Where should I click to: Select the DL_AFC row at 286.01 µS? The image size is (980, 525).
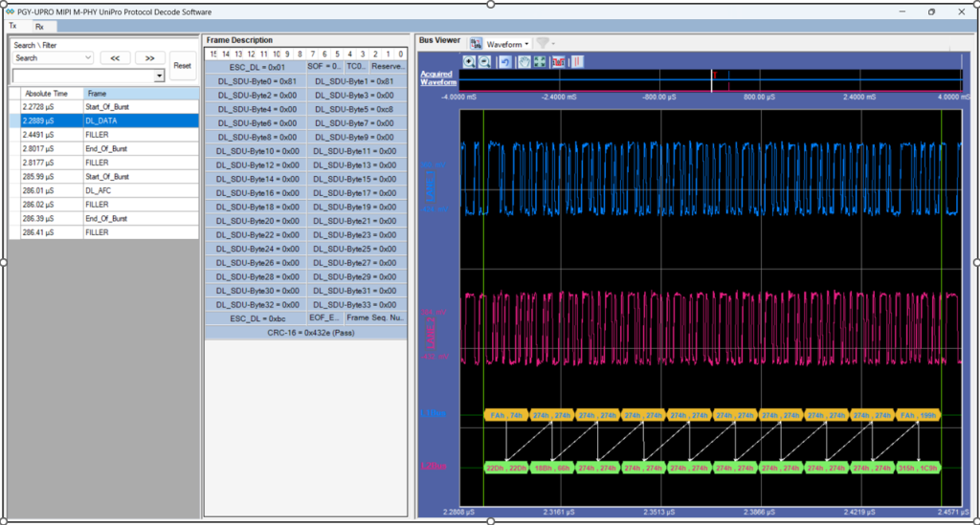pyautogui.click(x=103, y=190)
